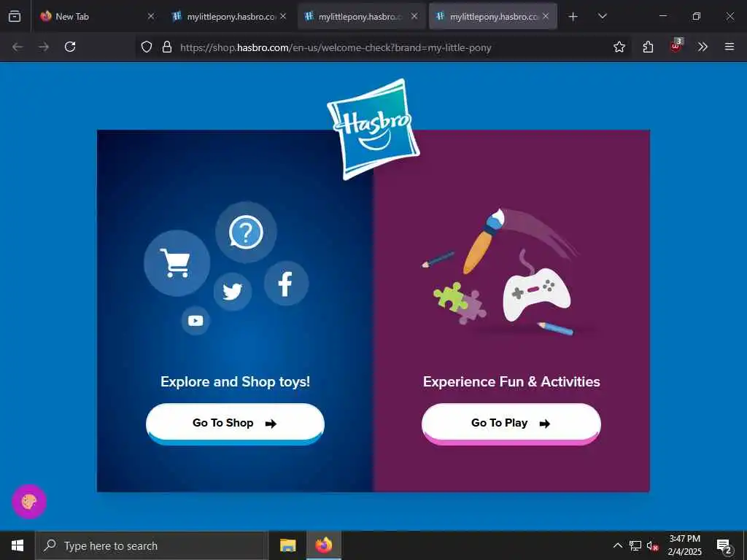Image resolution: width=747 pixels, height=560 pixels.
Task: Reload the current page
Action: (x=70, y=47)
